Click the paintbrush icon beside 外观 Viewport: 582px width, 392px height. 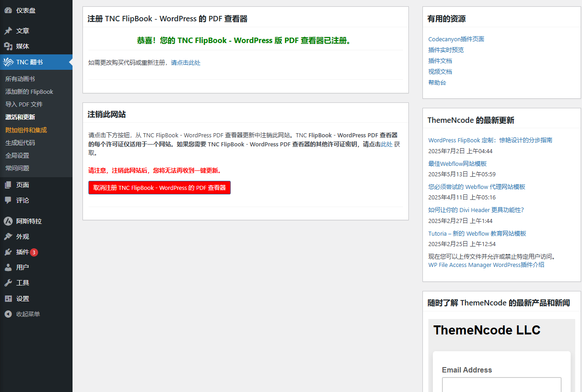click(8, 237)
